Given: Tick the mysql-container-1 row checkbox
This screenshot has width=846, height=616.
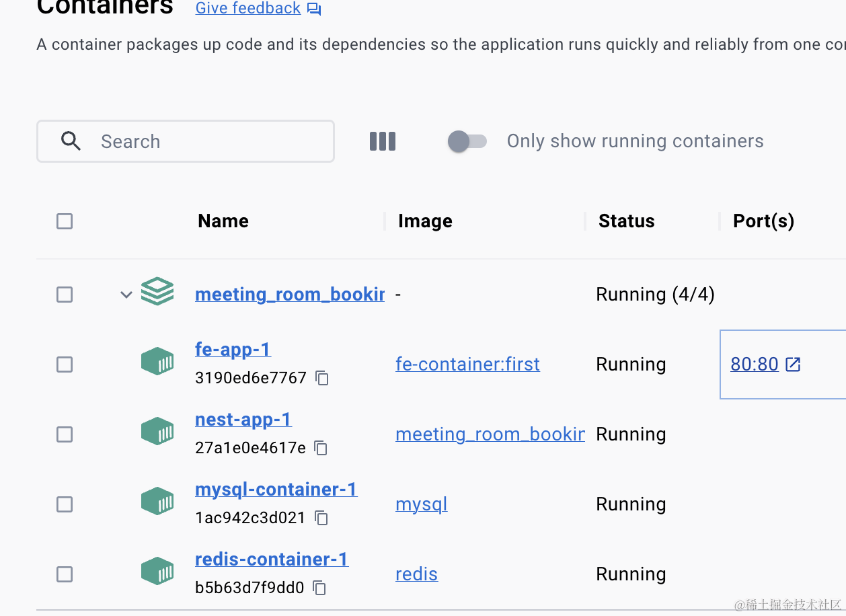Looking at the screenshot, I should (x=65, y=504).
